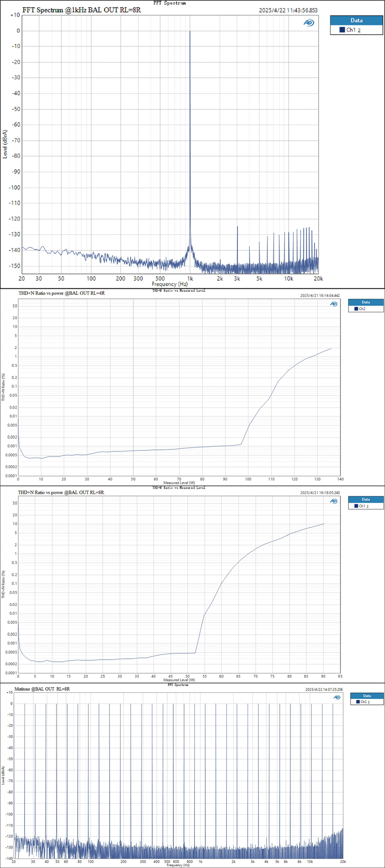The image size is (385, 868).
Task: Click the AP logo in the Mutitone graph
Action: pos(337,697)
